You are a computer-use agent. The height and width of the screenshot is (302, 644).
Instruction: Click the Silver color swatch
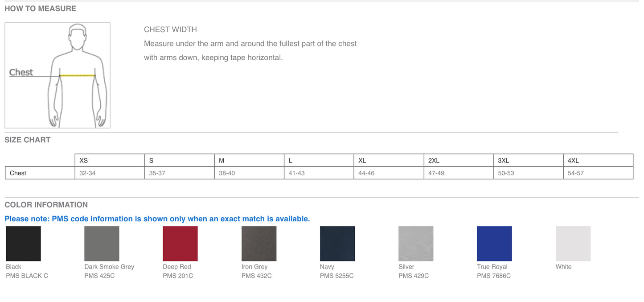416,244
